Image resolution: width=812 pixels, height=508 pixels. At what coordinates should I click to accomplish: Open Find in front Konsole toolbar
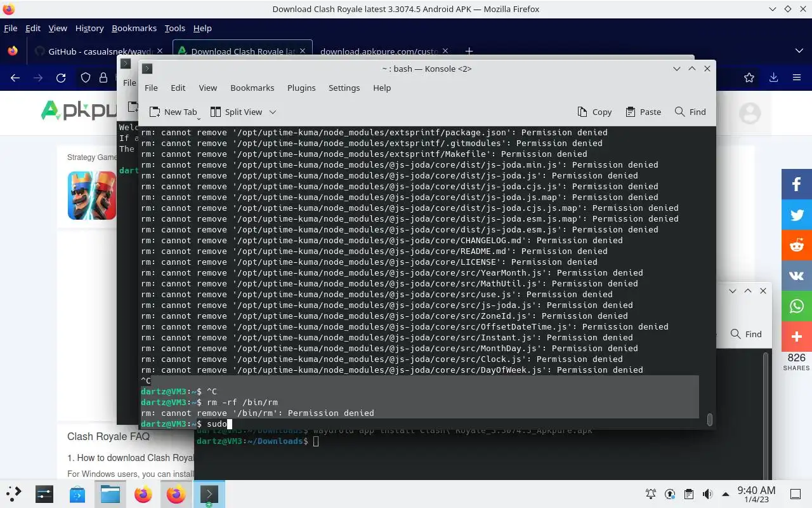point(690,112)
